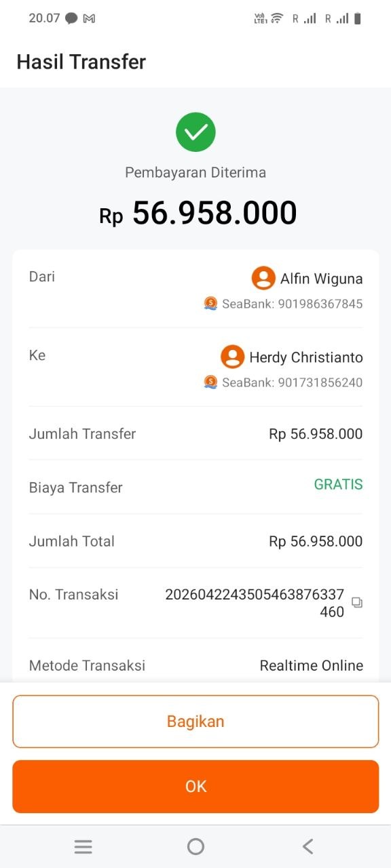Open Android recent apps menu icon
This screenshot has width=391, height=868.
83,846
